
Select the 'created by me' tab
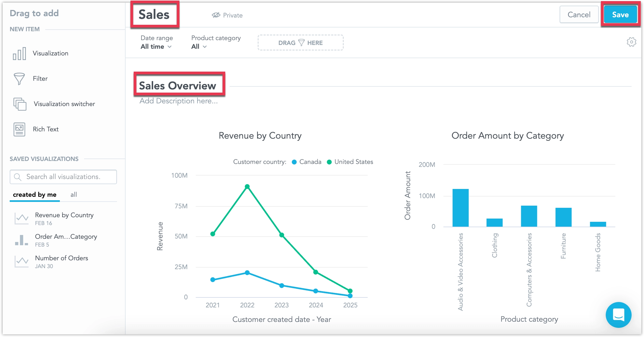(34, 195)
